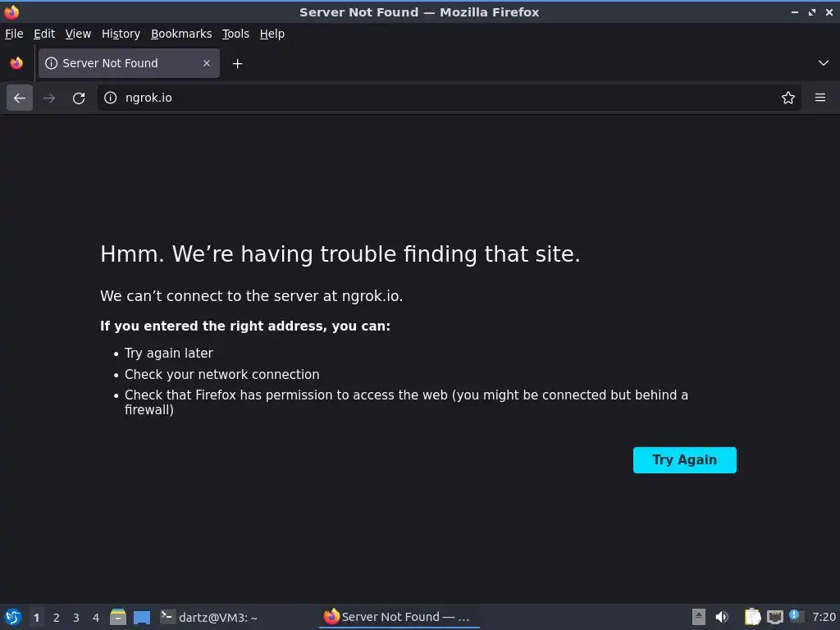Open the Edit menu
The image size is (840, 630).
(44, 34)
